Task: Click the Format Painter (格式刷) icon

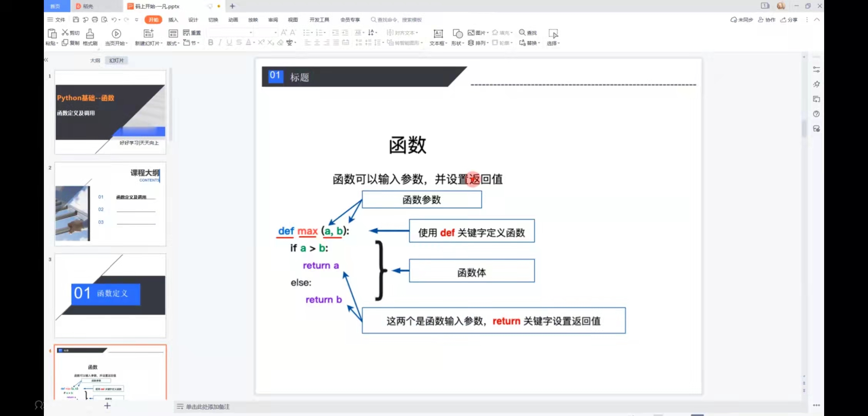Action: click(90, 34)
